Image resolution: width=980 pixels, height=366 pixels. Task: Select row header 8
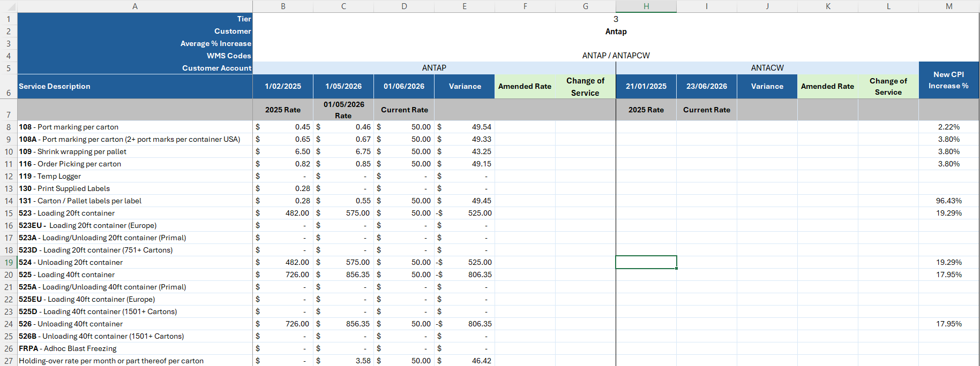pyautogui.click(x=9, y=127)
